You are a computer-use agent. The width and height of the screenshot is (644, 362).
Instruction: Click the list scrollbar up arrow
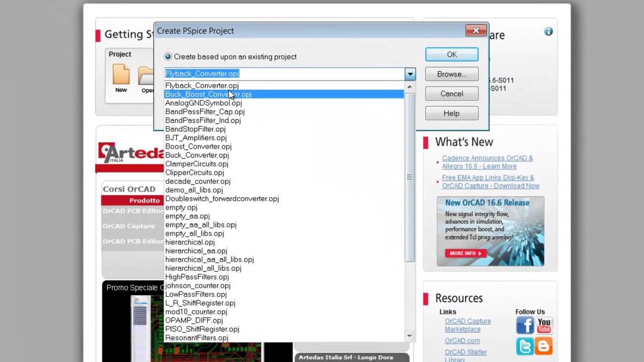(x=410, y=86)
